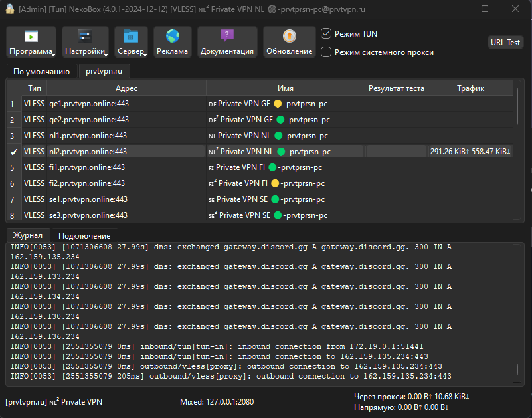Click the server list vertical scrollbar
The width and height of the screenshot is (532, 418).
point(518,106)
